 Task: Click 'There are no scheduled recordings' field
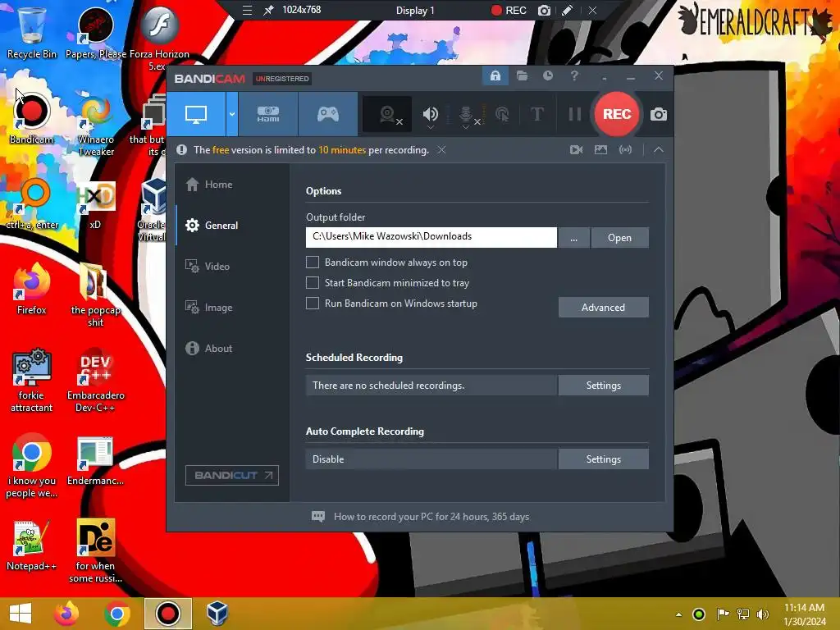(x=431, y=386)
